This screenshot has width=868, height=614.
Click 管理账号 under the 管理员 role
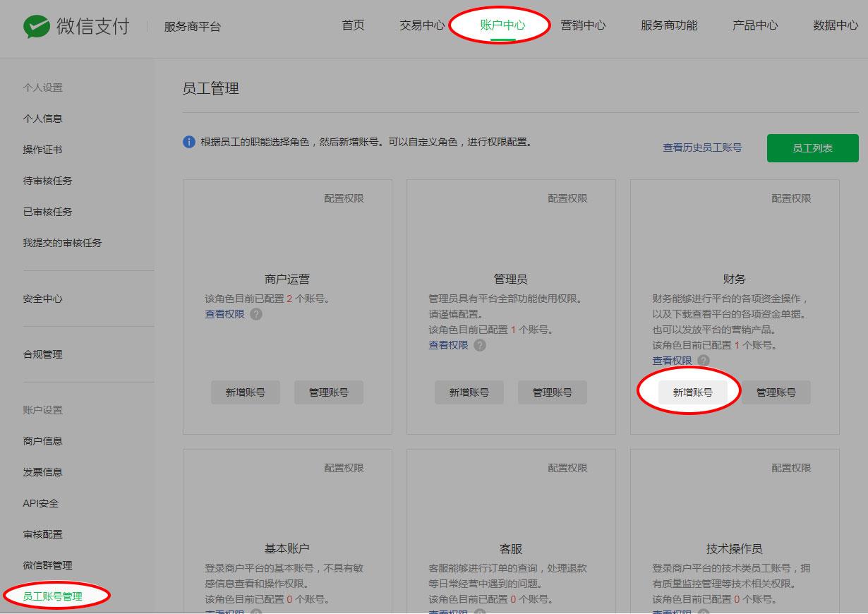click(x=552, y=392)
